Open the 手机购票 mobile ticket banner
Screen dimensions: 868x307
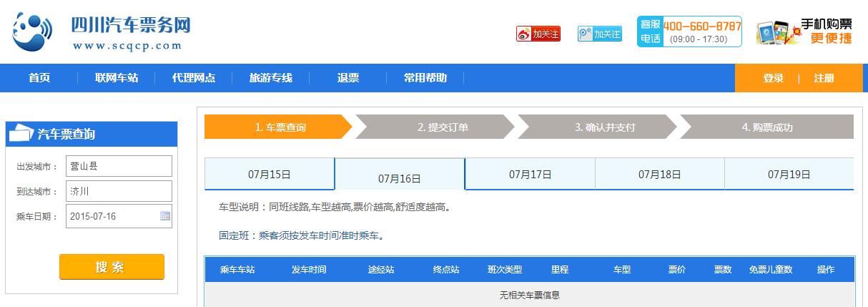coord(805,33)
